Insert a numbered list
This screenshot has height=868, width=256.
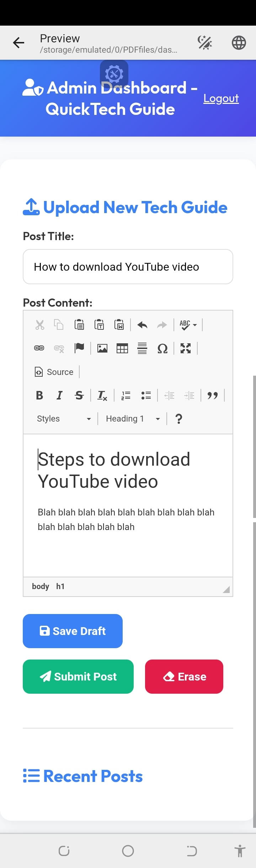click(x=126, y=395)
